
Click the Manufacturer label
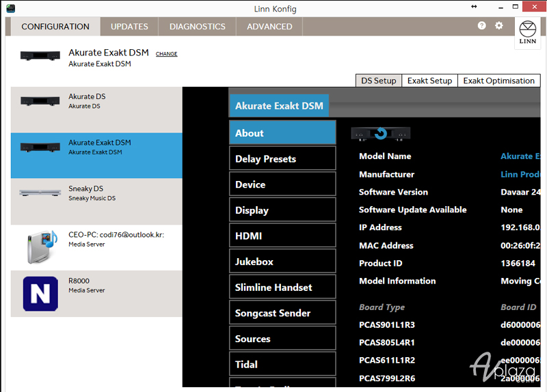(x=387, y=174)
